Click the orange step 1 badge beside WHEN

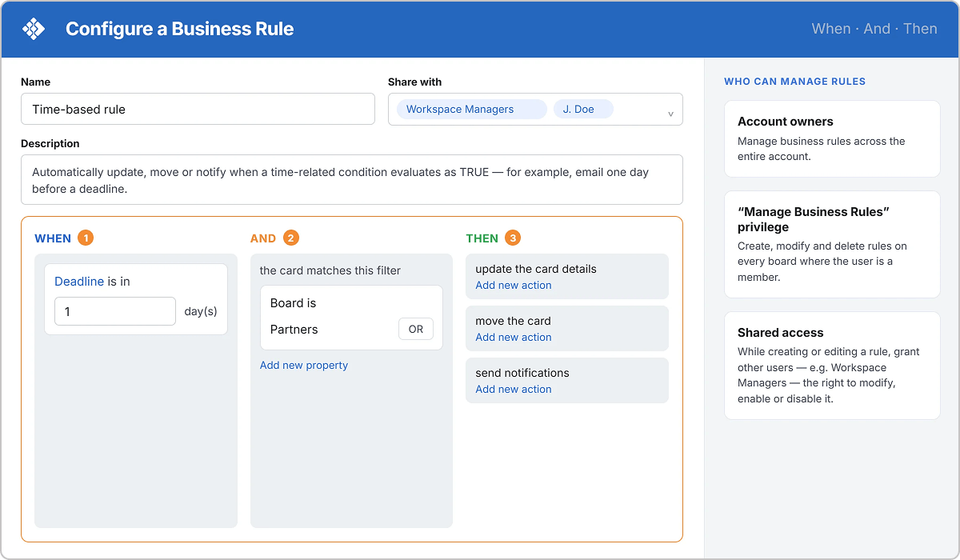click(x=86, y=238)
